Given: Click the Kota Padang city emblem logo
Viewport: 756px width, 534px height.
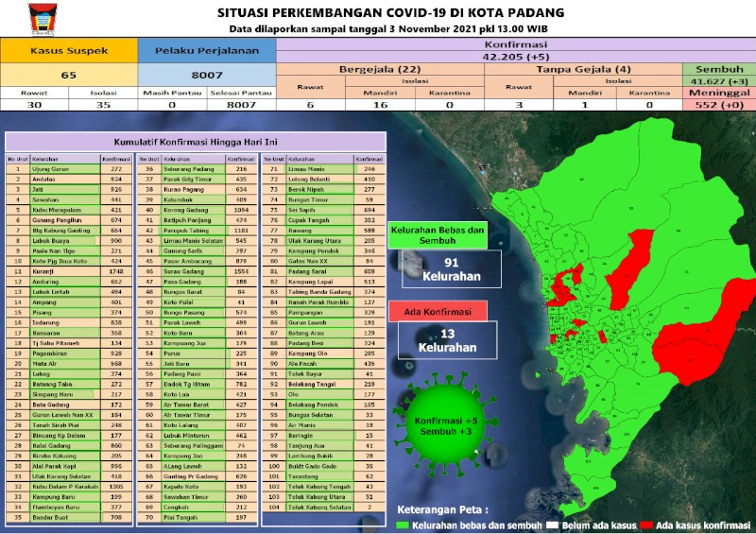Looking at the screenshot, I should pyautogui.click(x=43, y=20).
